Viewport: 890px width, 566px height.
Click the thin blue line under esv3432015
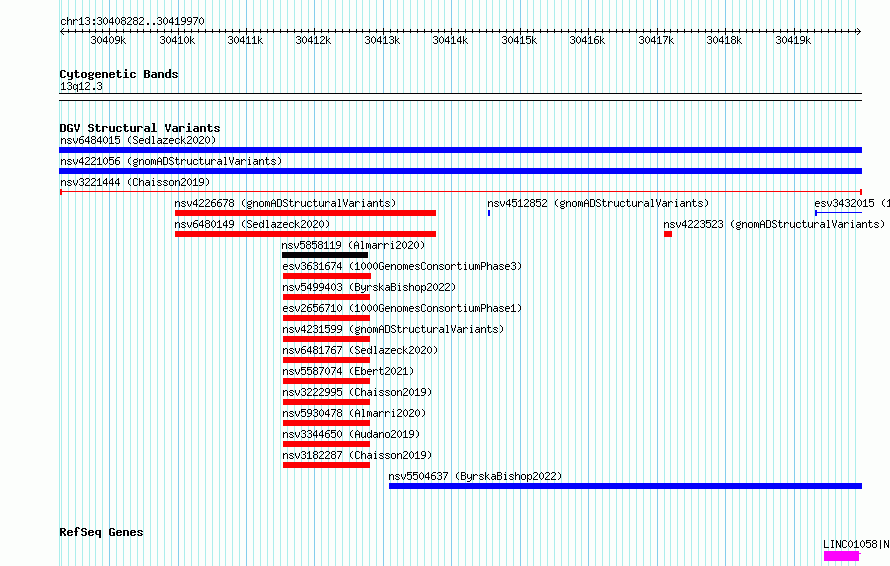pyautogui.click(x=838, y=213)
